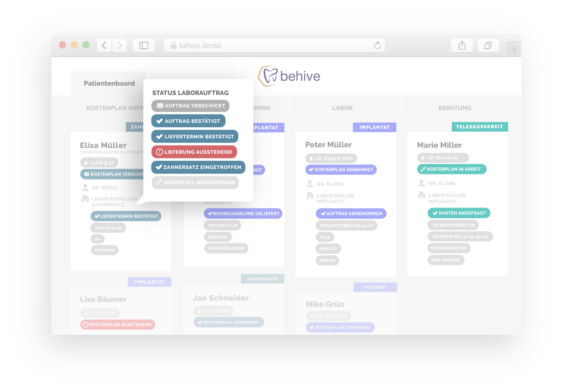
Task: Click the Inlays 35-37 tag
Action: click(108, 228)
